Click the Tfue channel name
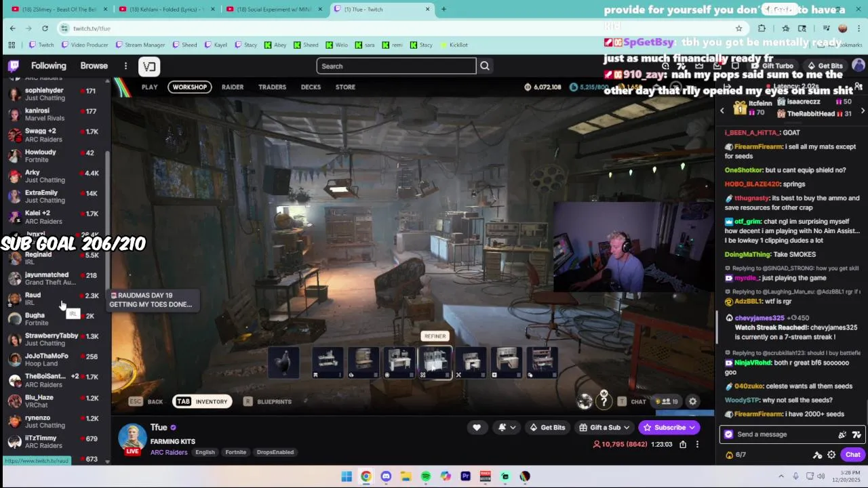This screenshot has width=868, height=488. coord(159,427)
